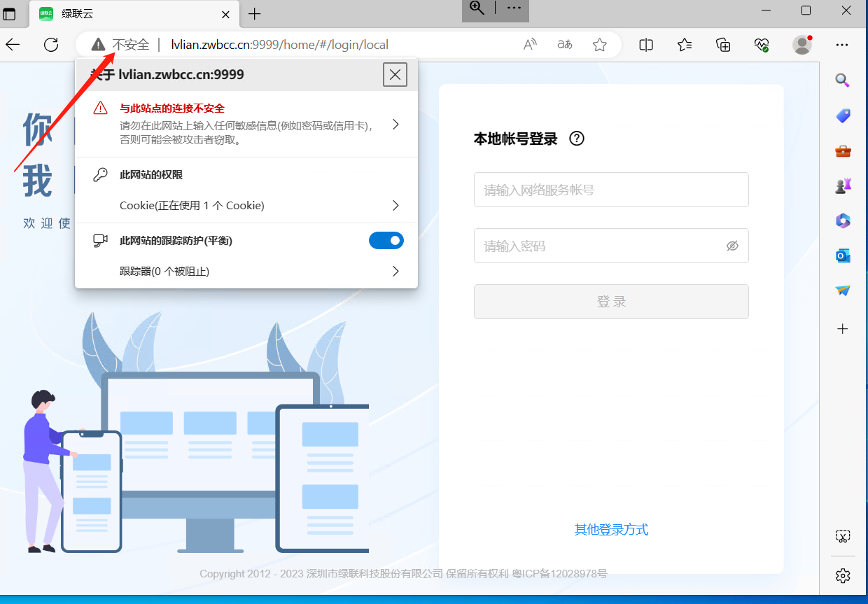The width and height of the screenshot is (868, 604).
Task: Open Collections toolbar icon
Action: (723, 45)
